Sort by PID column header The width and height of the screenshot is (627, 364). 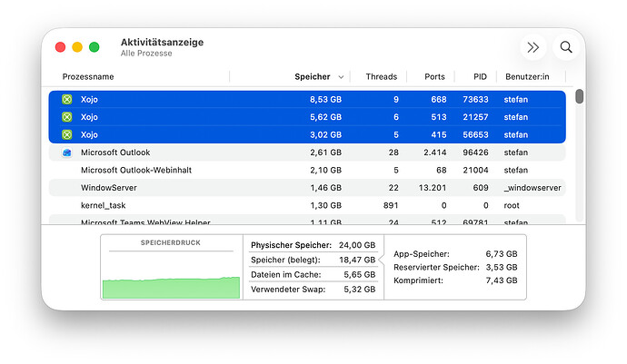pos(481,77)
